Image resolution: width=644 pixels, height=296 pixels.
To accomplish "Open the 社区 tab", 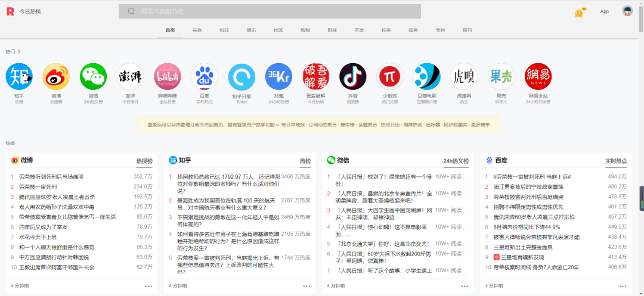I will [x=278, y=30].
